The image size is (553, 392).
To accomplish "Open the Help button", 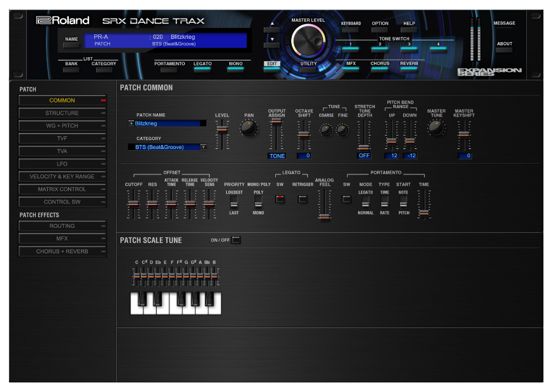I will point(409,30).
